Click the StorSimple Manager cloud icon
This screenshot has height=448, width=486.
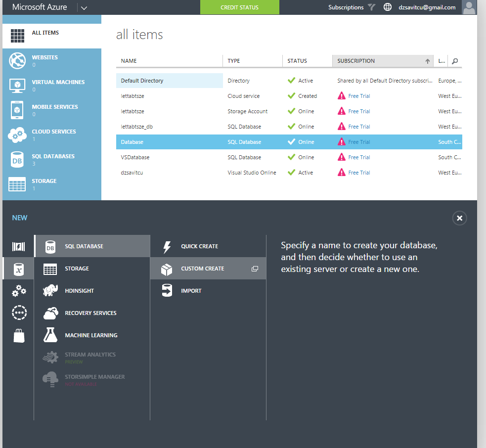pos(50,379)
